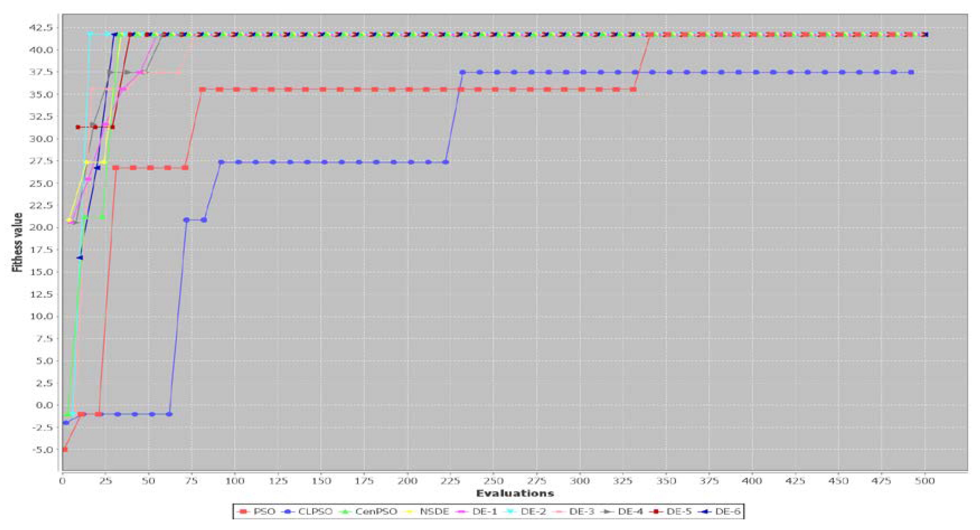This screenshot has height=530, width=980.
Task: Click the DE-2 cyan legend marker
Action: tap(510, 512)
